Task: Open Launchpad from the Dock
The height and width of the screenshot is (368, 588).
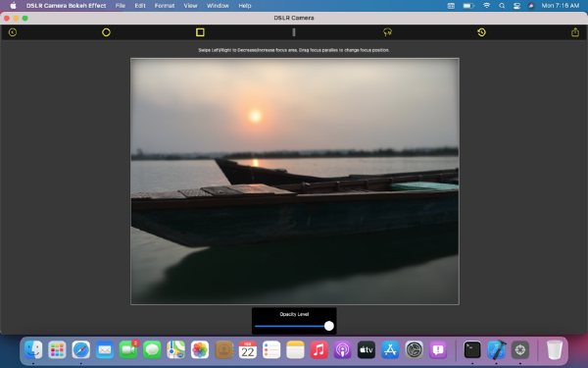Action: point(57,350)
